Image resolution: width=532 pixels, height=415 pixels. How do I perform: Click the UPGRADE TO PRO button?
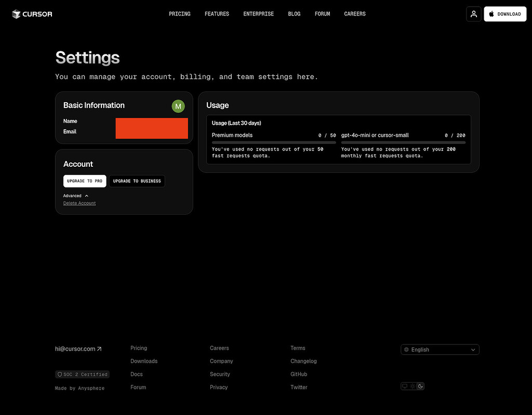tap(84, 181)
